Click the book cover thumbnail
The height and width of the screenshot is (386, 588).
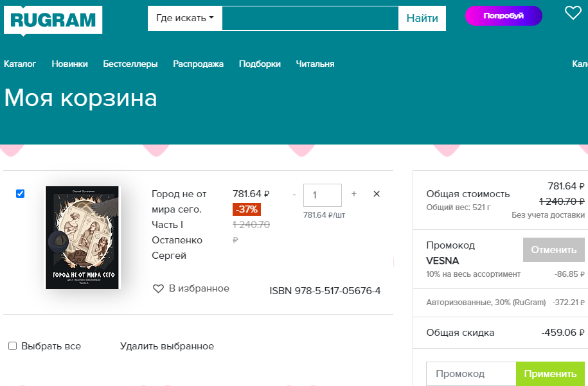point(82,238)
